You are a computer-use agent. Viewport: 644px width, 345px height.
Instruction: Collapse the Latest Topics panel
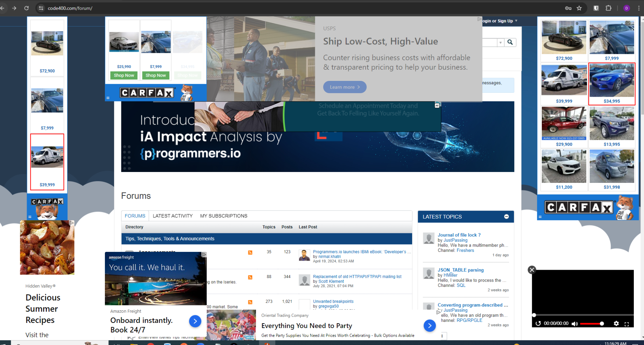tap(506, 217)
